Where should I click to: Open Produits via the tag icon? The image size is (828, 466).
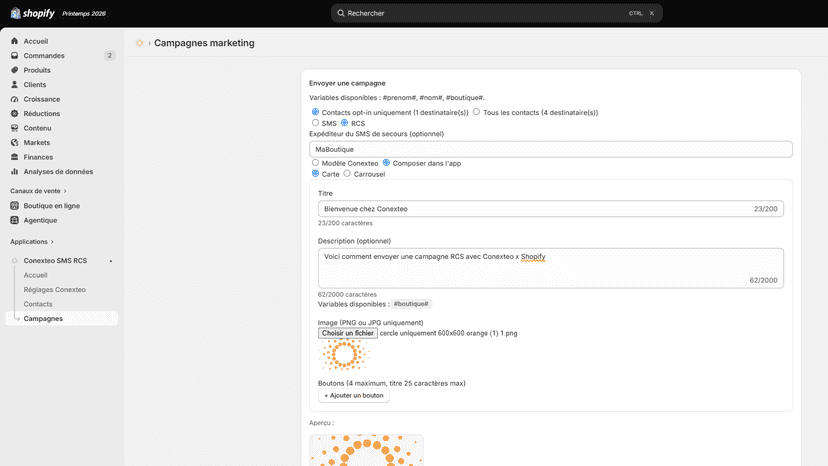click(15, 70)
